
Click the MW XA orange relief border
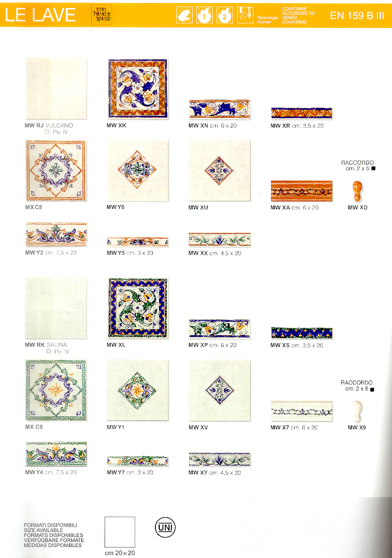click(x=301, y=191)
